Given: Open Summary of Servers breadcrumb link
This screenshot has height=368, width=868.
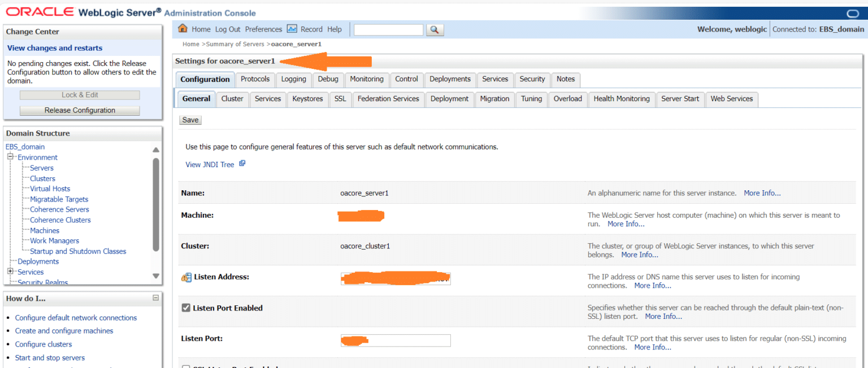Looking at the screenshot, I should click(235, 44).
